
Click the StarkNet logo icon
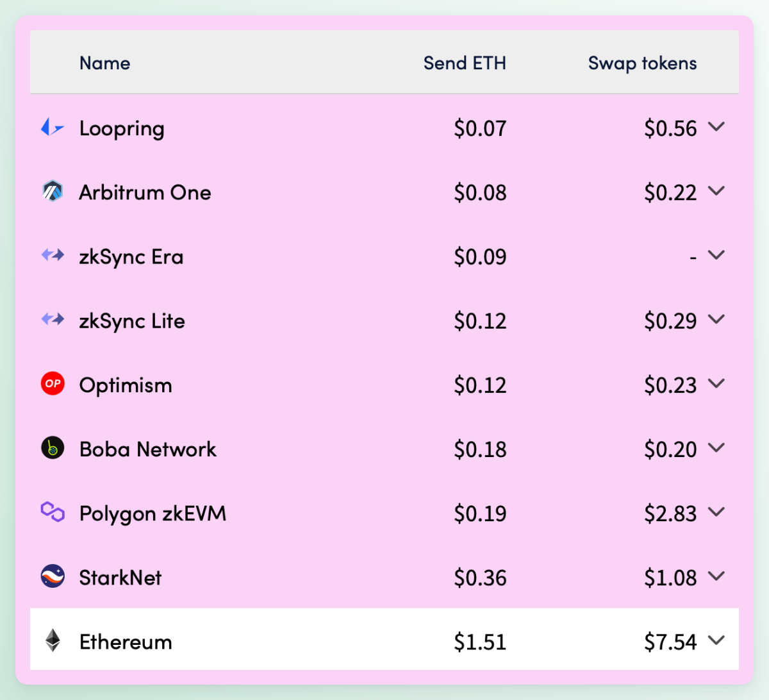[x=53, y=576]
